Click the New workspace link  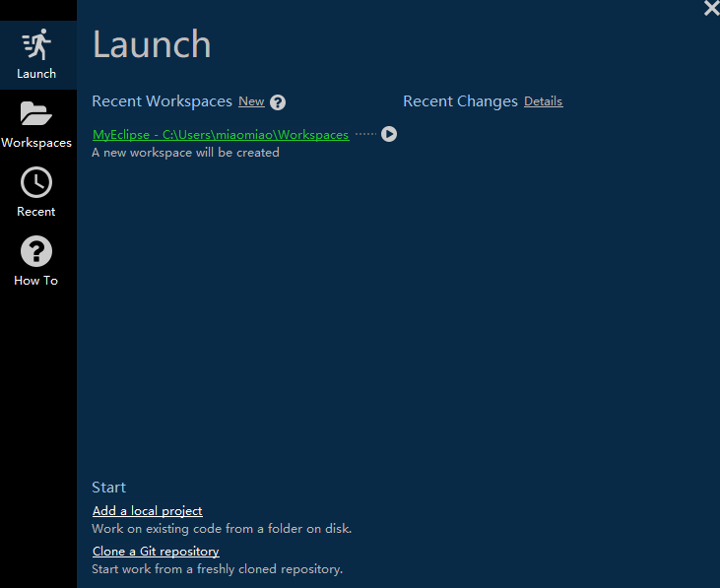251,101
